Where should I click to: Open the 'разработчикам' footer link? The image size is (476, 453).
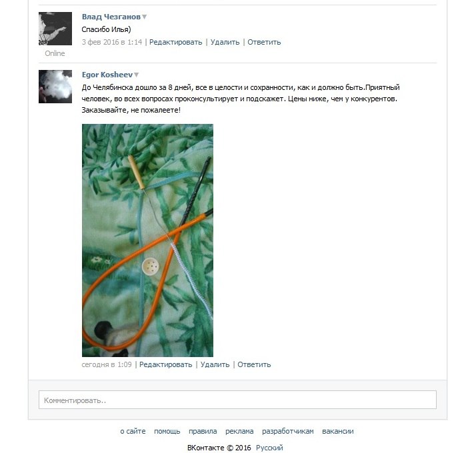pyautogui.click(x=287, y=431)
